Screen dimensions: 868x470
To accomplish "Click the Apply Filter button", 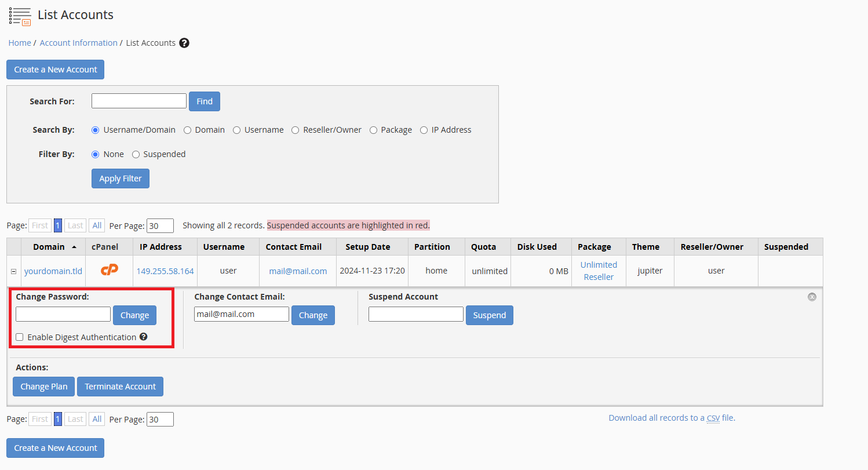I will click(x=121, y=178).
